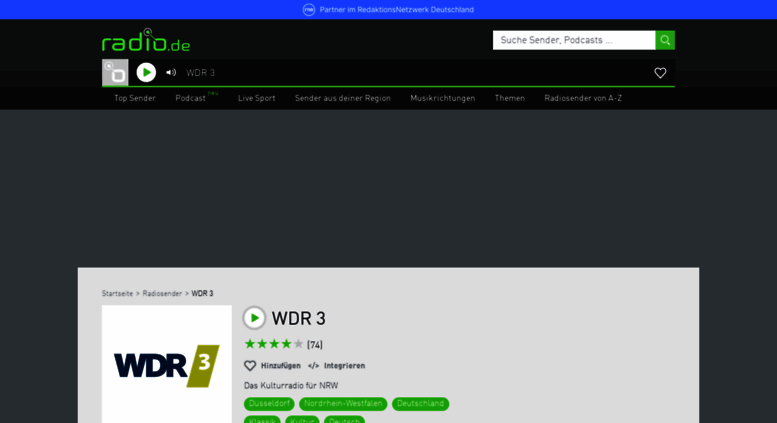Click the station thumbnail in player bar
The height and width of the screenshot is (423, 777).
(x=115, y=72)
